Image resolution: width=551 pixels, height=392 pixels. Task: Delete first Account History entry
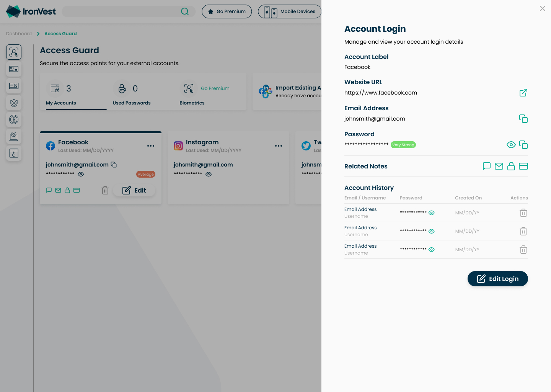click(x=523, y=213)
